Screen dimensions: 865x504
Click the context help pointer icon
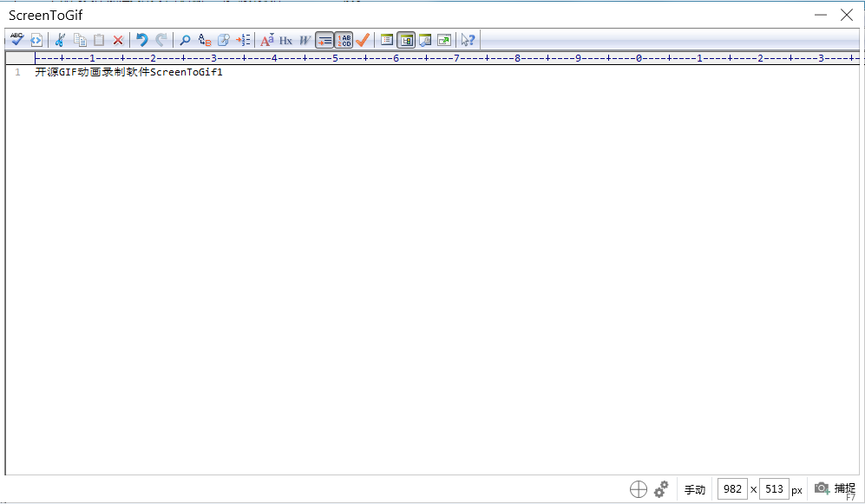(468, 40)
